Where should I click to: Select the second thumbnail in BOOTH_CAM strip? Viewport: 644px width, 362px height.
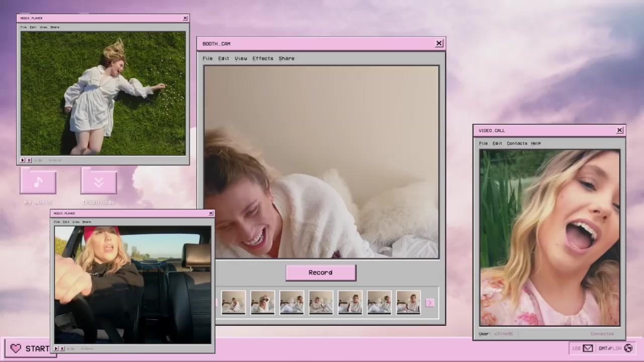(263, 302)
